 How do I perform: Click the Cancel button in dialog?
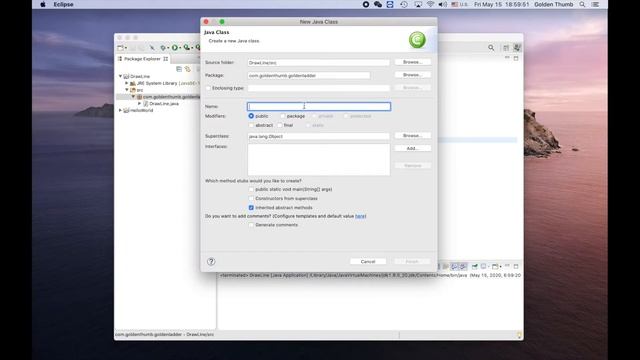point(368,262)
